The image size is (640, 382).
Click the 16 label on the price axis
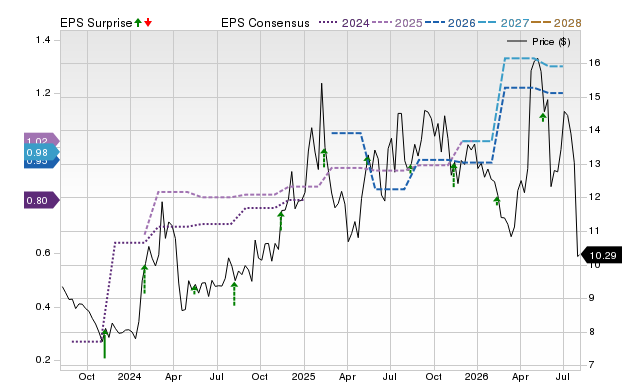click(x=595, y=63)
